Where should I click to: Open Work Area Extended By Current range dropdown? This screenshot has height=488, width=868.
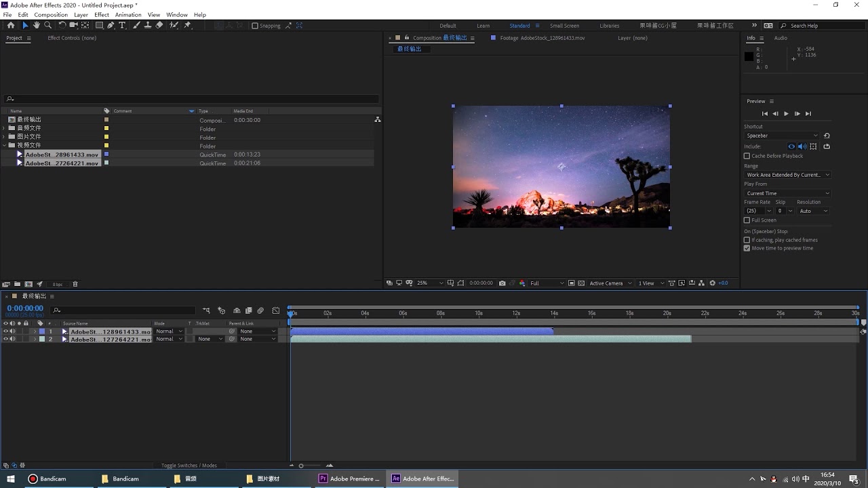point(787,175)
